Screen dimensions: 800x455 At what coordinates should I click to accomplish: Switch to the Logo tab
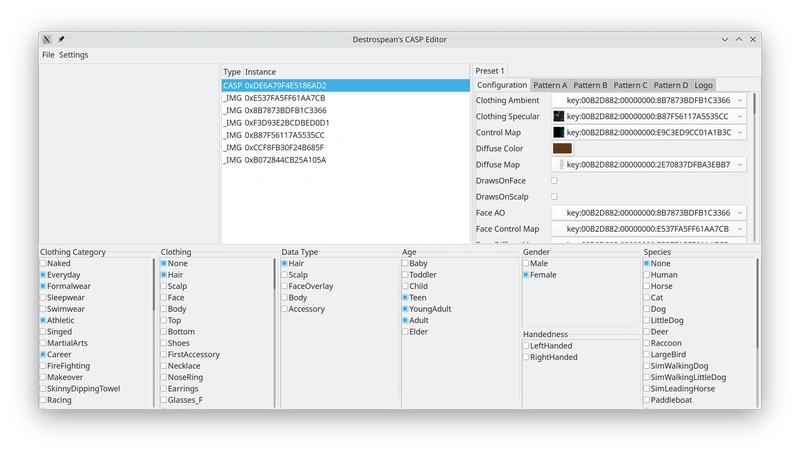click(703, 85)
